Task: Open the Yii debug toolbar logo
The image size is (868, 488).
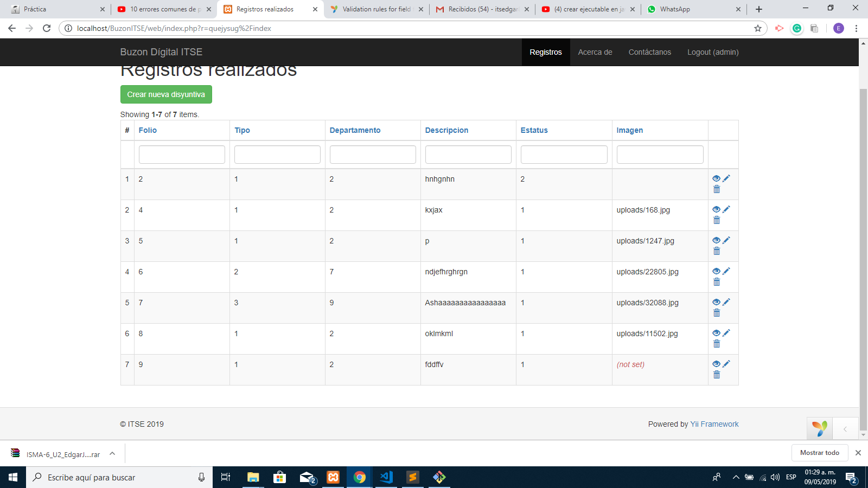Action: click(x=820, y=428)
